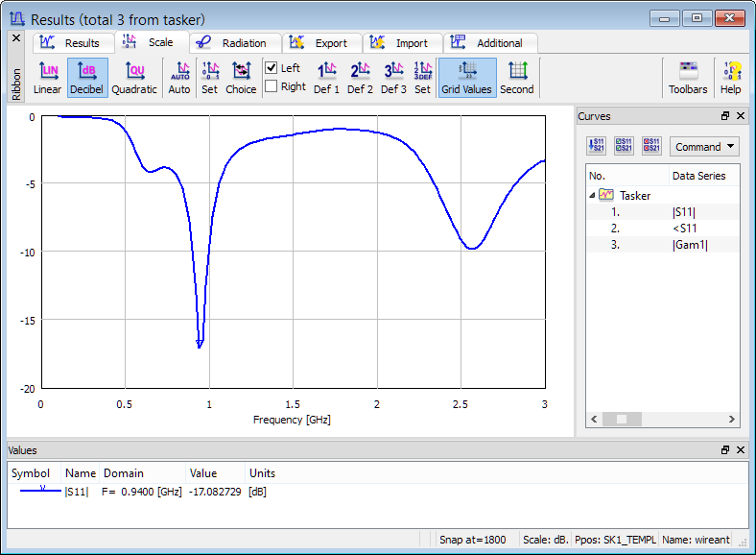Collapse the Tasker tree node

pyautogui.click(x=592, y=195)
